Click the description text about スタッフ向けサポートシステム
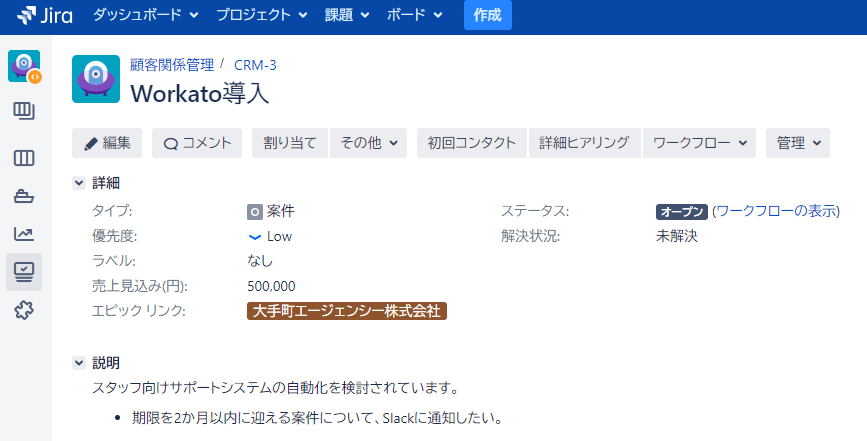The image size is (867, 441). click(275, 388)
